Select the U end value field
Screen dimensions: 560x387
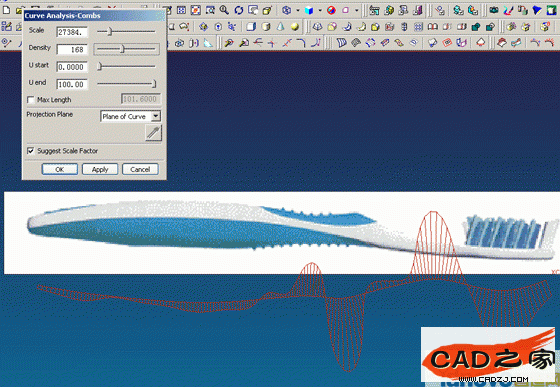tap(72, 84)
